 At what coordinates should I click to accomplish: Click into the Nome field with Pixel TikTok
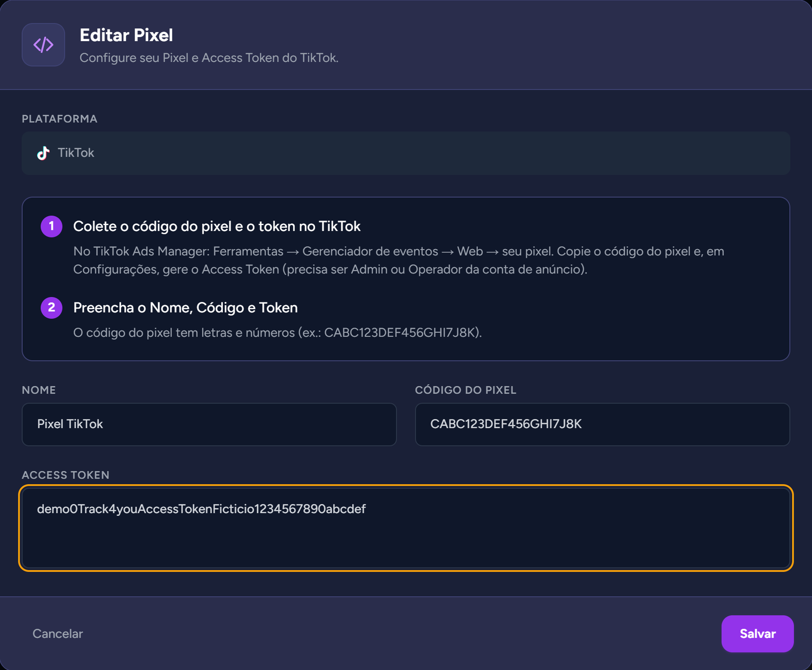coord(209,424)
